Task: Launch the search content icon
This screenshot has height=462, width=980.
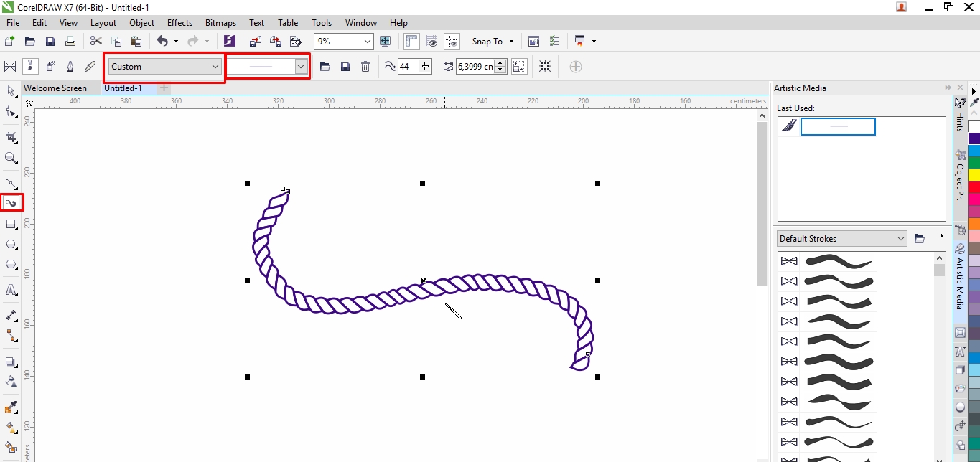Action: click(x=230, y=42)
